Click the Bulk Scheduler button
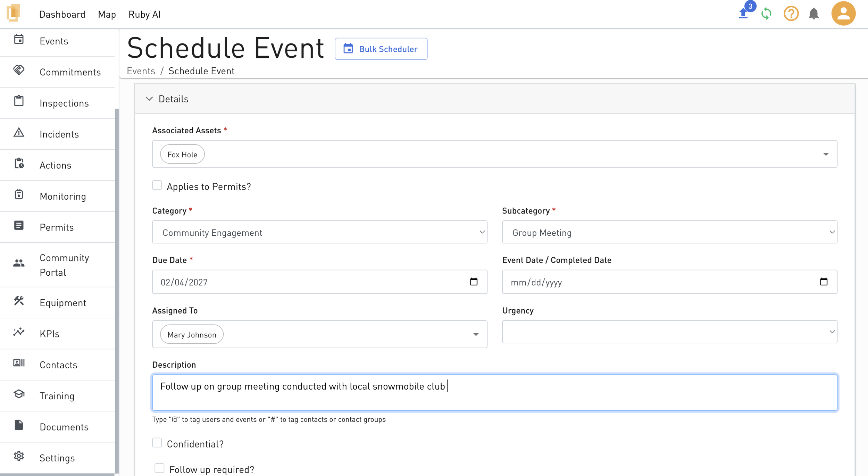 [x=381, y=49]
